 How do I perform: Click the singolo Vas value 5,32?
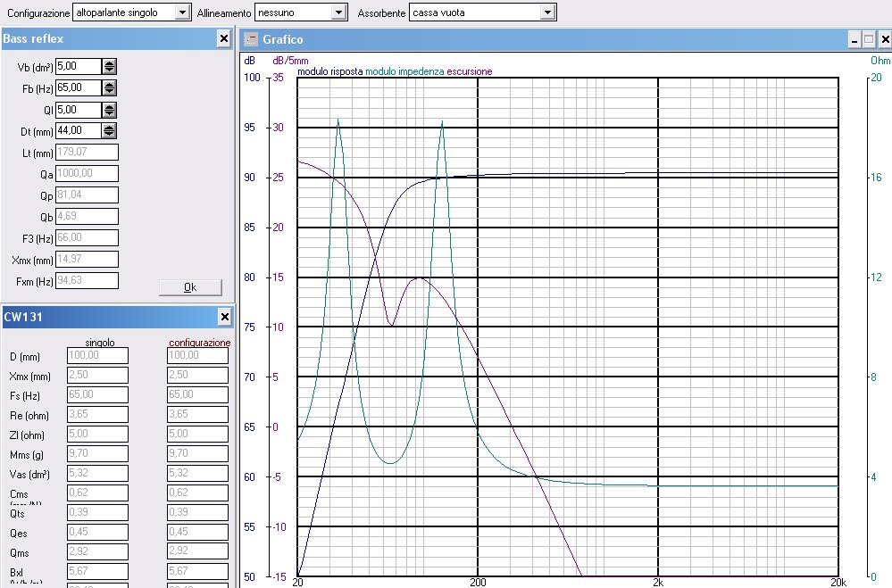[x=98, y=473]
